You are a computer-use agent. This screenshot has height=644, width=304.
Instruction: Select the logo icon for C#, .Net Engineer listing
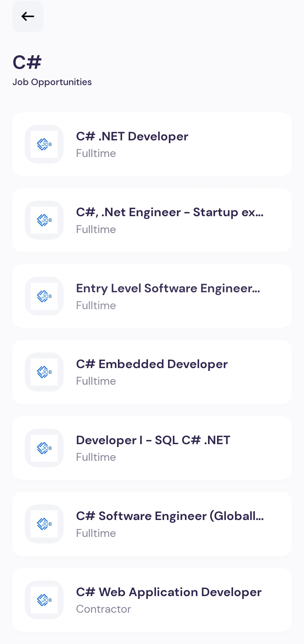point(44,220)
